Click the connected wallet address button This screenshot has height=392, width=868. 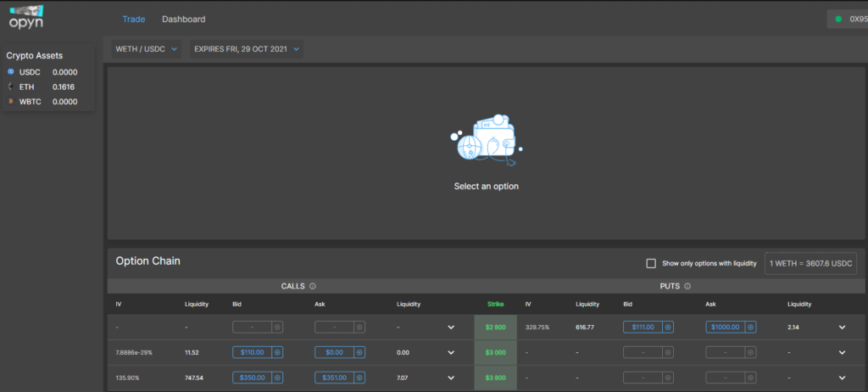point(848,19)
